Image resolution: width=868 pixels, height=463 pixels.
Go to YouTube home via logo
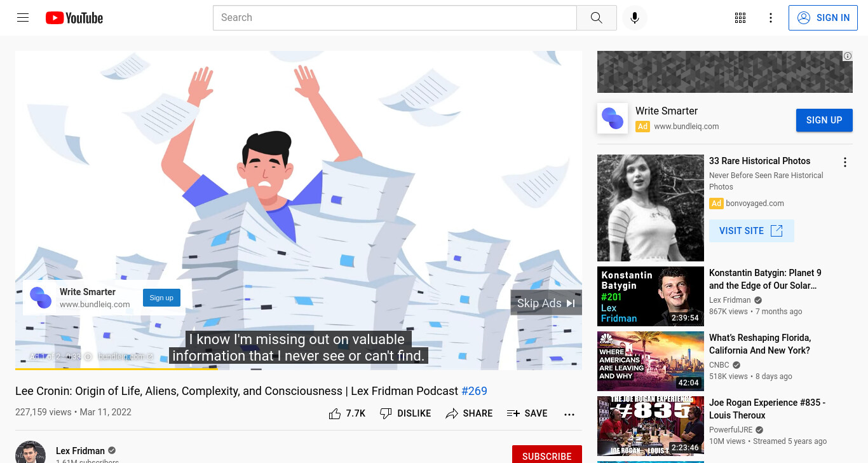[74, 18]
